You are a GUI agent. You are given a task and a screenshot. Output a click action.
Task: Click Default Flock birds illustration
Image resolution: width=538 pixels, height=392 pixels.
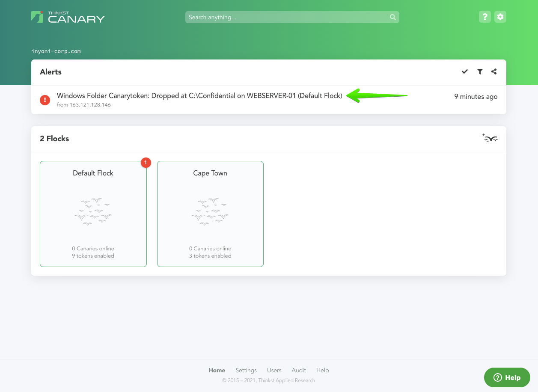pos(93,211)
